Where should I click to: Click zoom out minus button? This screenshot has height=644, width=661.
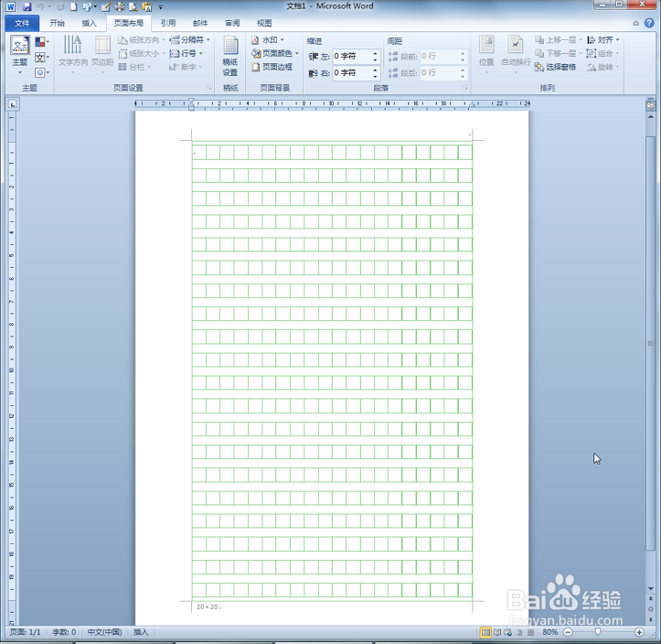click(568, 632)
